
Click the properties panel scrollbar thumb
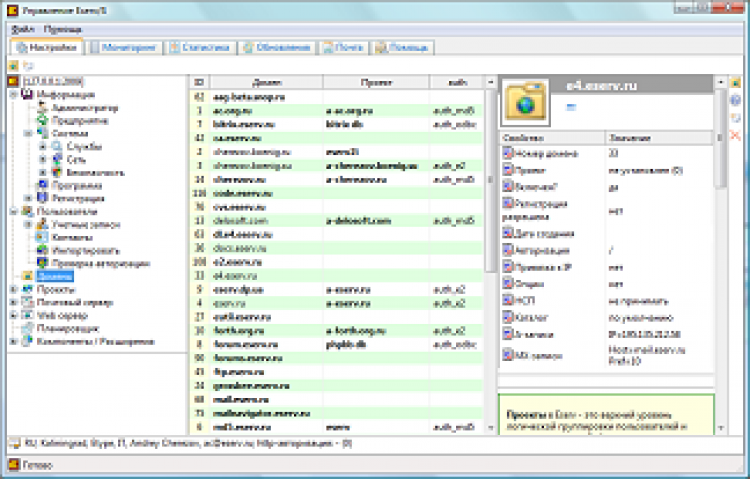[721, 140]
